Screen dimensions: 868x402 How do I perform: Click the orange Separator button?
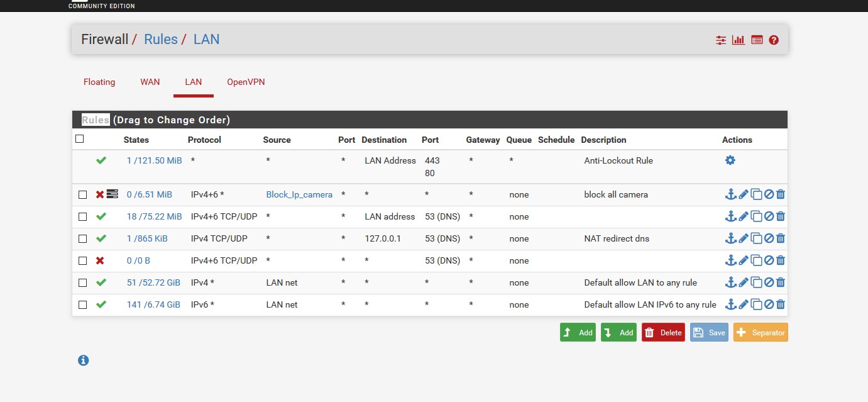[x=761, y=332]
